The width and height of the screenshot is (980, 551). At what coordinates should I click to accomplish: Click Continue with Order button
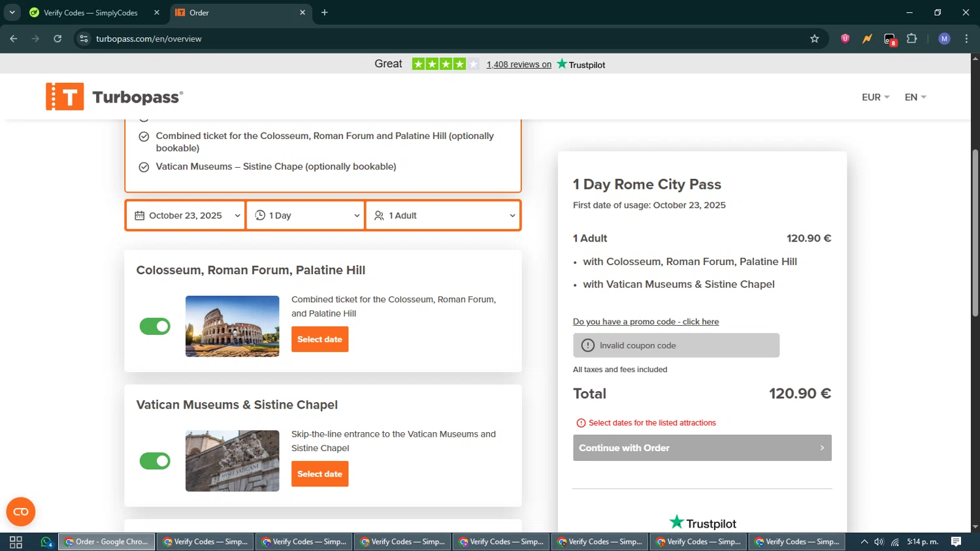pos(702,448)
